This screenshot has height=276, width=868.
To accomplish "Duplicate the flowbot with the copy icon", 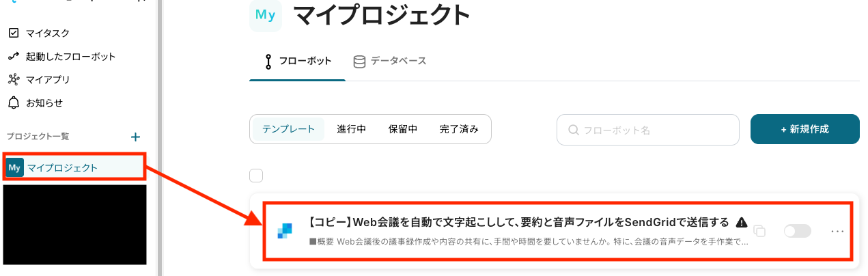I will (x=759, y=231).
